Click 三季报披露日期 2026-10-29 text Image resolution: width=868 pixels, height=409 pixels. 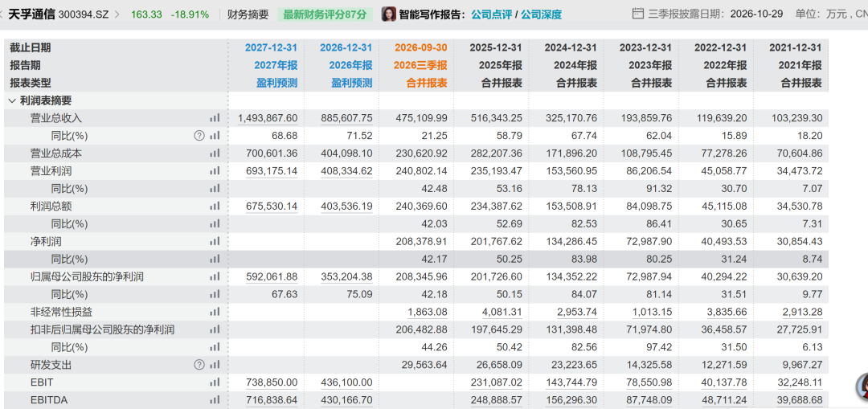pos(715,14)
